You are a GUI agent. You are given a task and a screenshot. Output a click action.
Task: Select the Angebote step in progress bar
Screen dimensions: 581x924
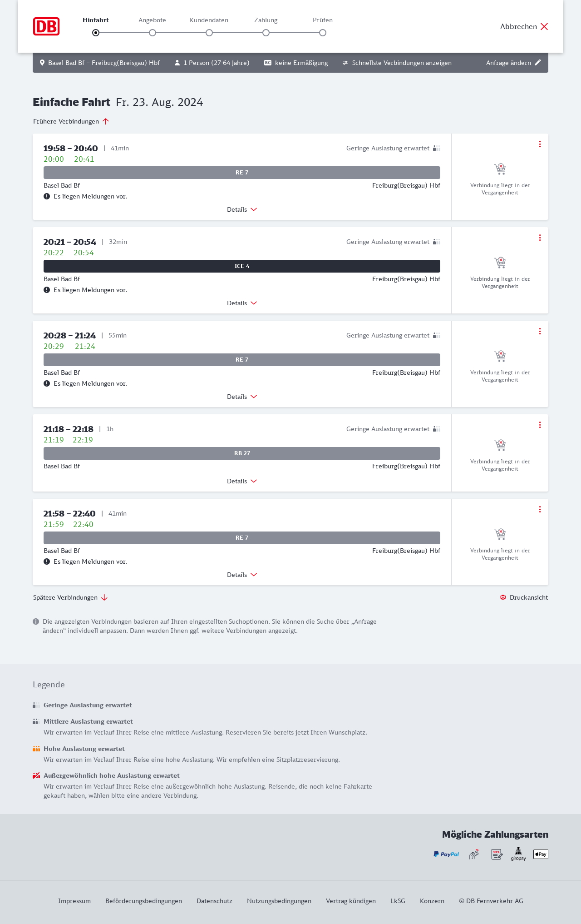click(x=153, y=33)
